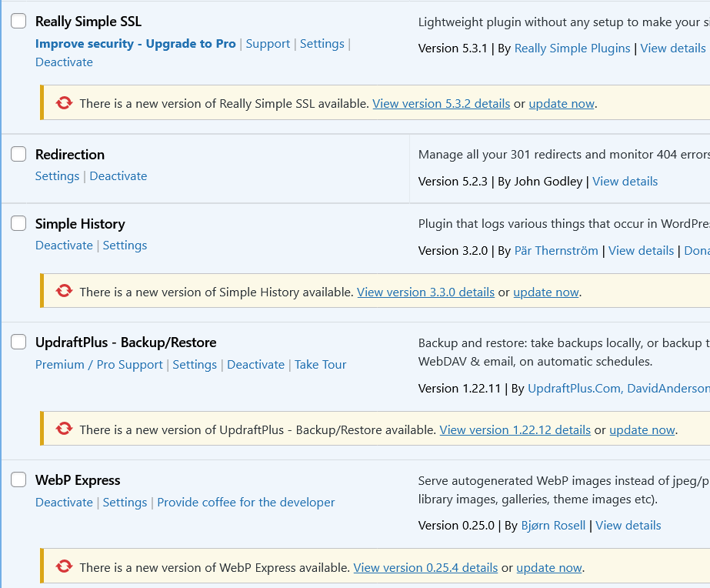Click the Version 3.2.0 text
Screen dimensions: 710x588
[x=453, y=250]
